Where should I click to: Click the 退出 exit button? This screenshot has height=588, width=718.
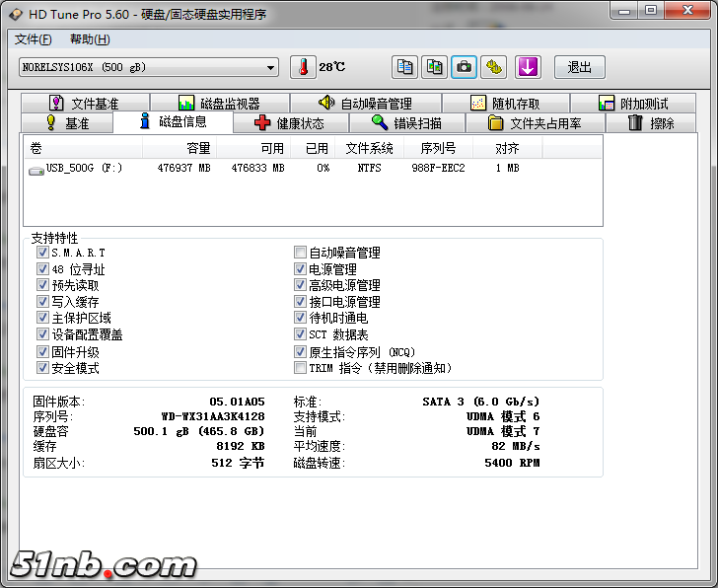click(579, 67)
